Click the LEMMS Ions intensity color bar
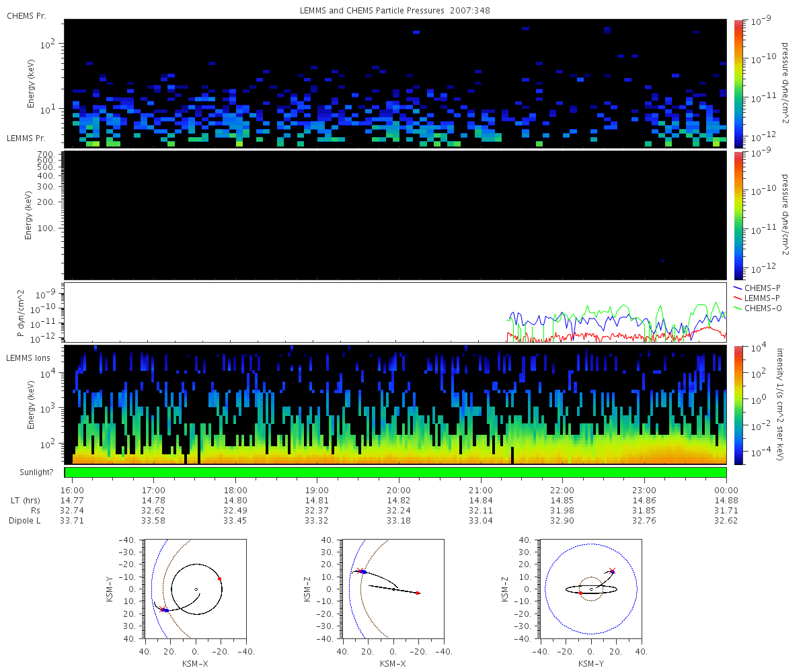The image size is (807, 672). pyautogui.click(x=738, y=405)
